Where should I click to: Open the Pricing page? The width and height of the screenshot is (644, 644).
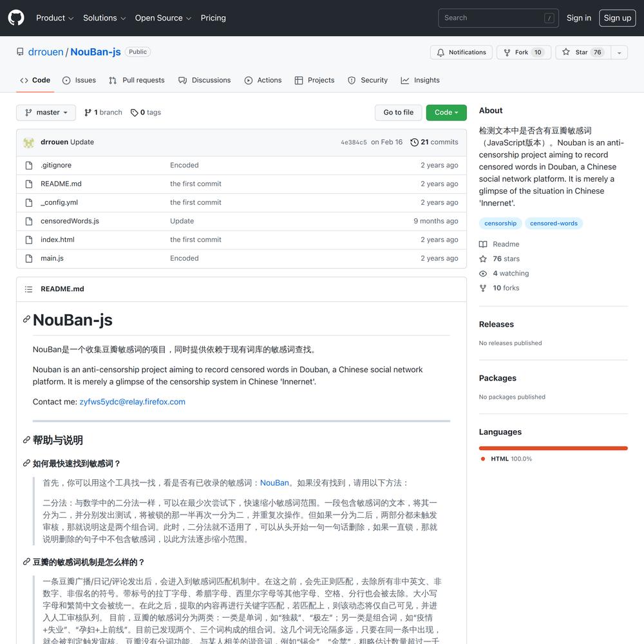[213, 18]
